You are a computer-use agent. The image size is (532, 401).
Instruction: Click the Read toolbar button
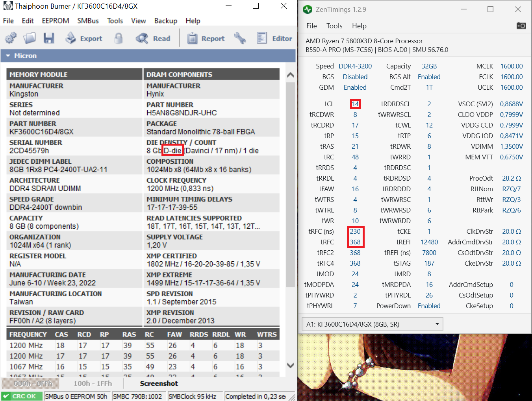pos(153,38)
